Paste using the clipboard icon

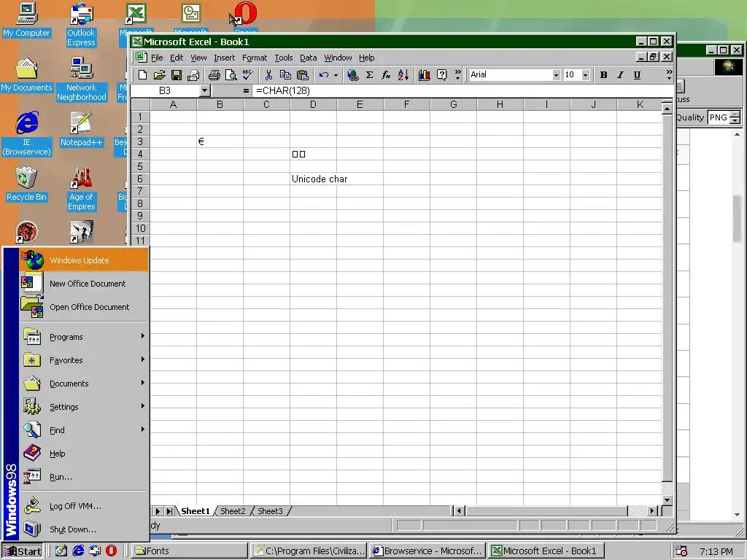click(303, 75)
